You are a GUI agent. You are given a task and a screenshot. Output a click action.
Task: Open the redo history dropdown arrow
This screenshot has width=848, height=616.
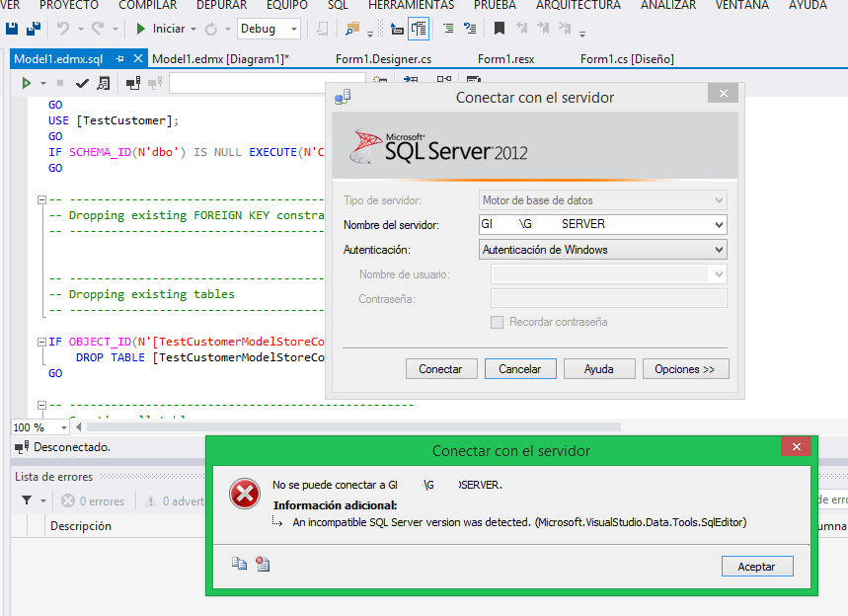(116, 29)
